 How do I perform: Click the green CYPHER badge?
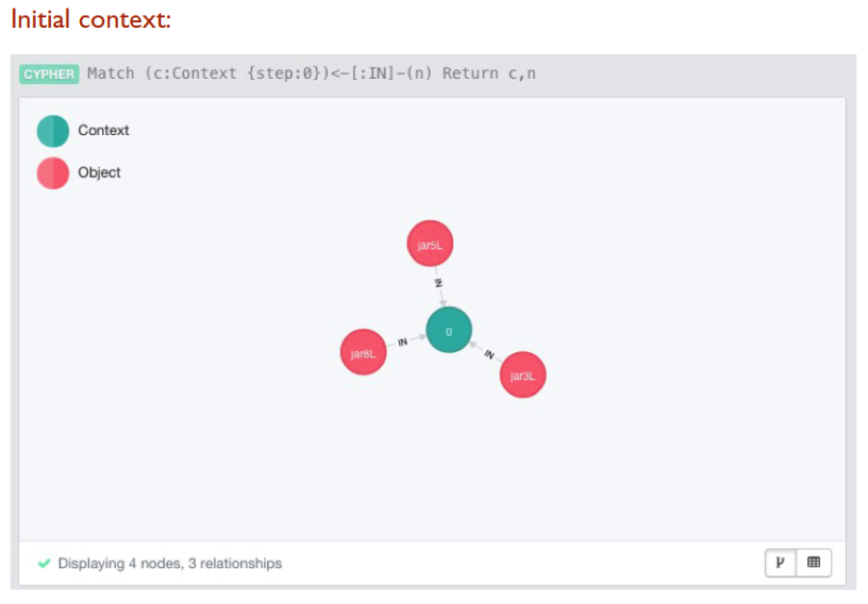point(49,74)
